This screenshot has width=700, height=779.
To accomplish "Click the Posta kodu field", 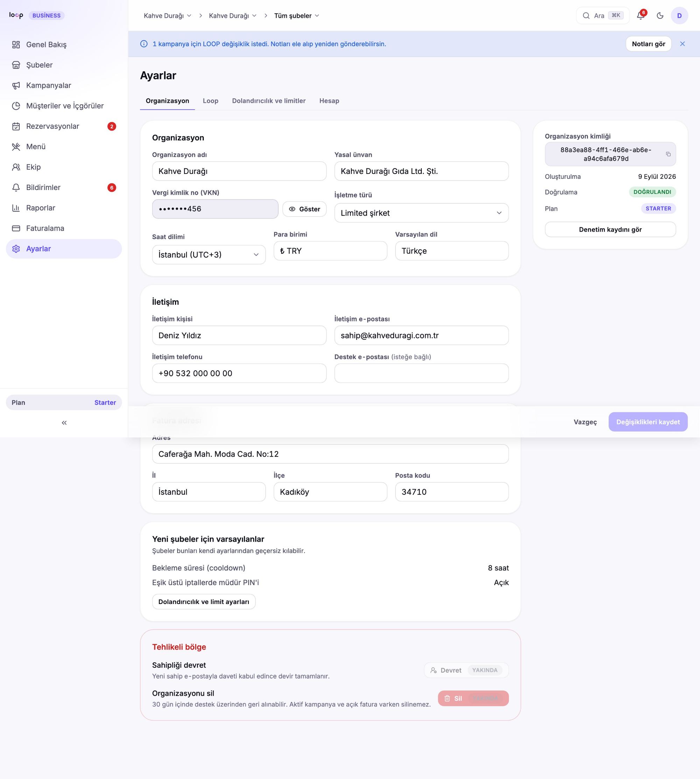I will (x=452, y=492).
